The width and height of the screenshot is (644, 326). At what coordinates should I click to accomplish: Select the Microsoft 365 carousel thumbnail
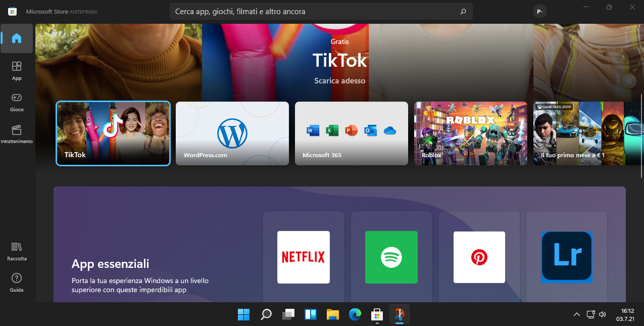[x=352, y=133]
